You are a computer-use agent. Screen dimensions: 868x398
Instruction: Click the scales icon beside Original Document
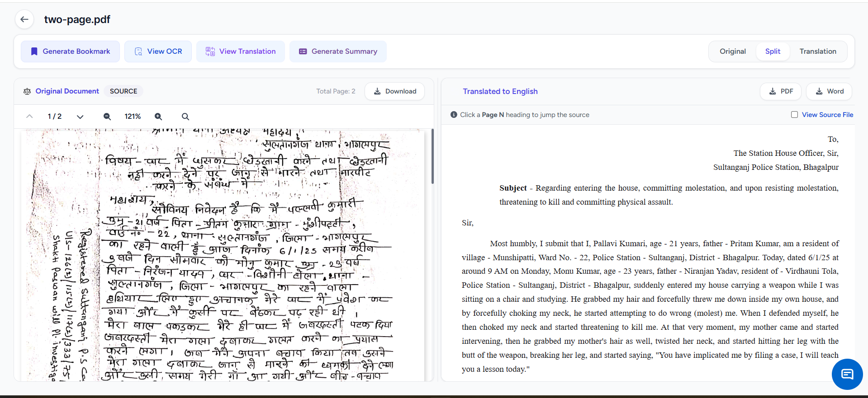pyautogui.click(x=27, y=91)
